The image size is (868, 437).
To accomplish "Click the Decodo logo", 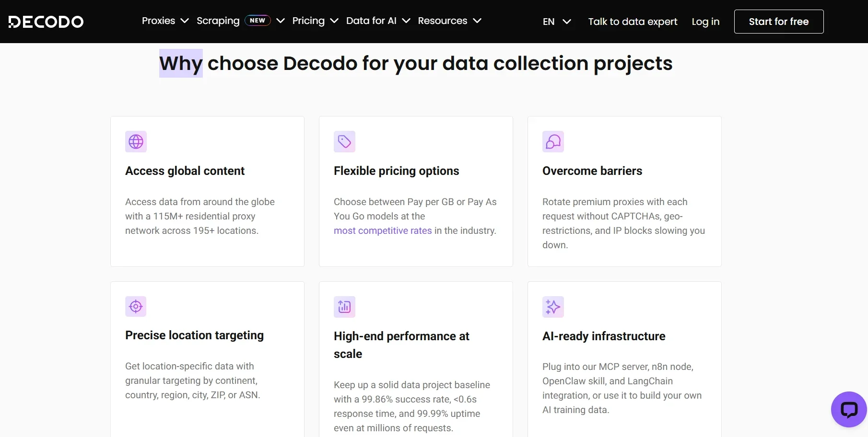I will (46, 22).
